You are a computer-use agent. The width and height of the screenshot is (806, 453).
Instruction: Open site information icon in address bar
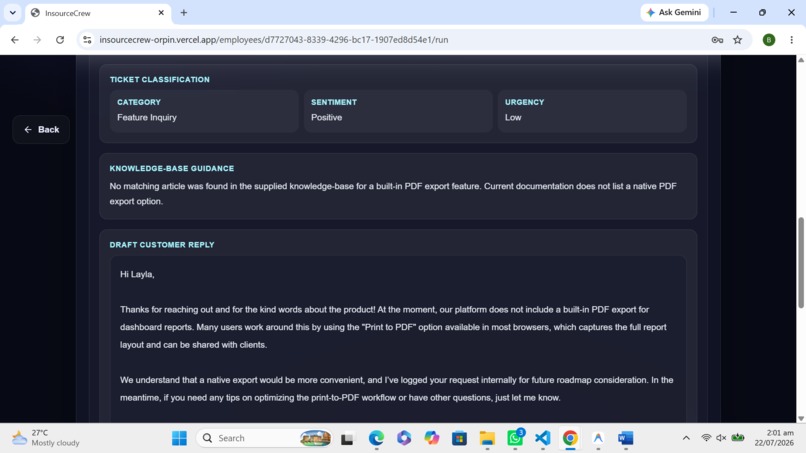coord(87,40)
